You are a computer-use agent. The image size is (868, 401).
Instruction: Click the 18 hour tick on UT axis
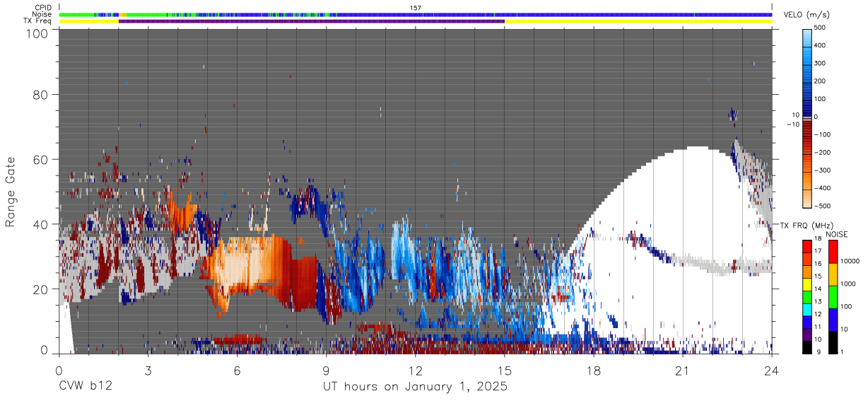pyautogui.click(x=594, y=371)
